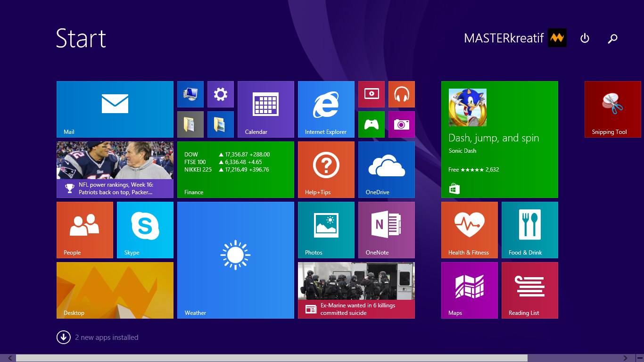Image resolution: width=644 pixels, height=362 pixels.
Task: Launch OneNote
Action: [386, 230]
